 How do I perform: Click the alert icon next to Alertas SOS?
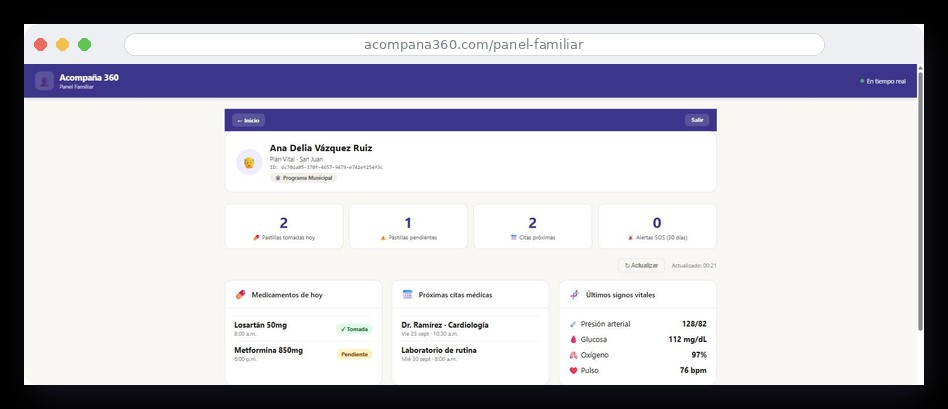pyautogui.click(x=631, y=238)
